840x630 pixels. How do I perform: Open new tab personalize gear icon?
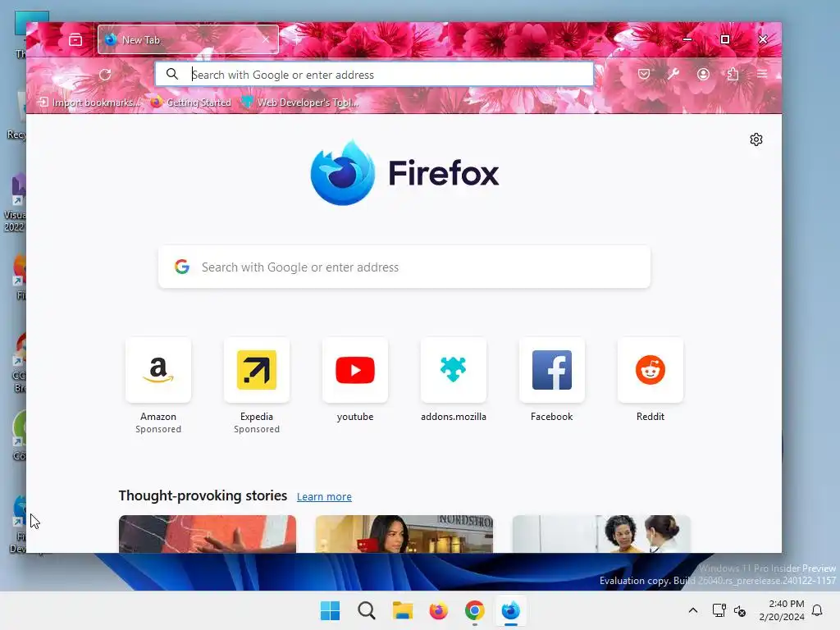tap(756, 139)
